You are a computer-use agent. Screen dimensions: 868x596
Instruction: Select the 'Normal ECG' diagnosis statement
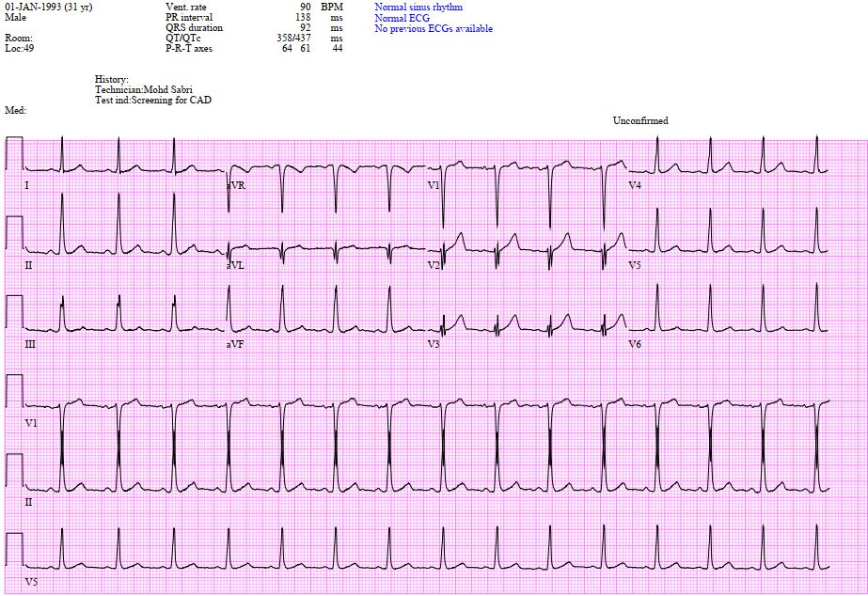pos(403,18)
